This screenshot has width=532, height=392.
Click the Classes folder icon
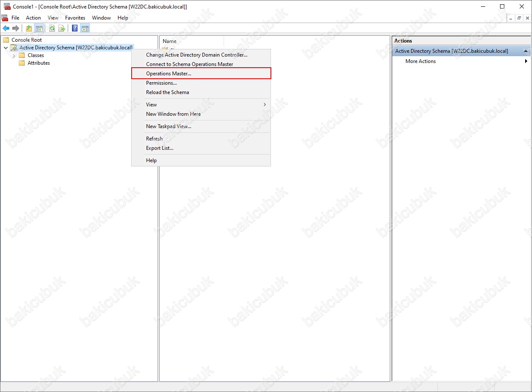[22, 55]
